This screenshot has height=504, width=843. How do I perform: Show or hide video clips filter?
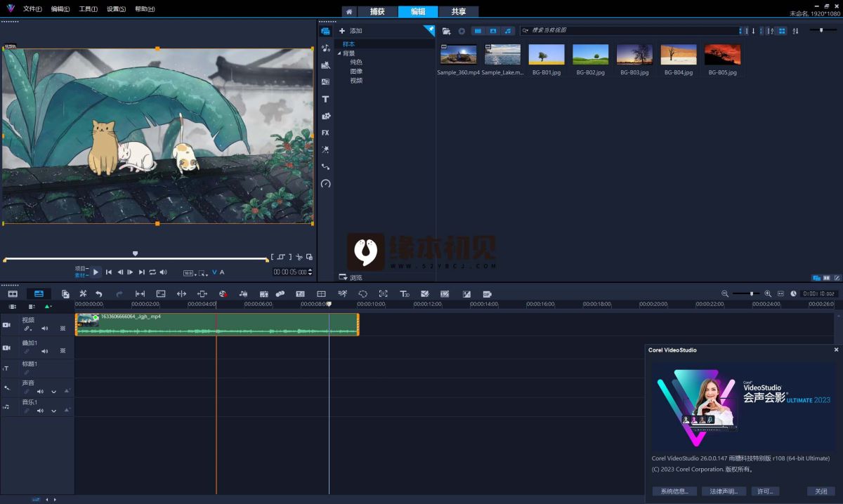pos(478,31)
